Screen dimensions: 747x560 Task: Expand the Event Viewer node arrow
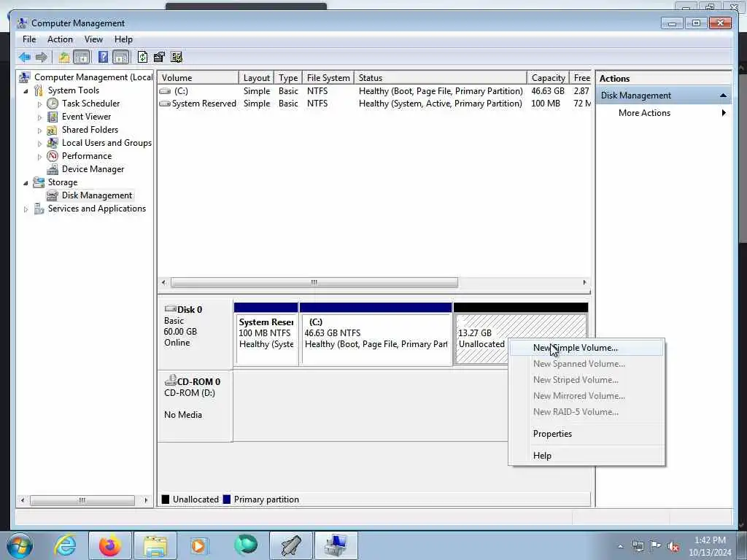(x=39, y=117)
